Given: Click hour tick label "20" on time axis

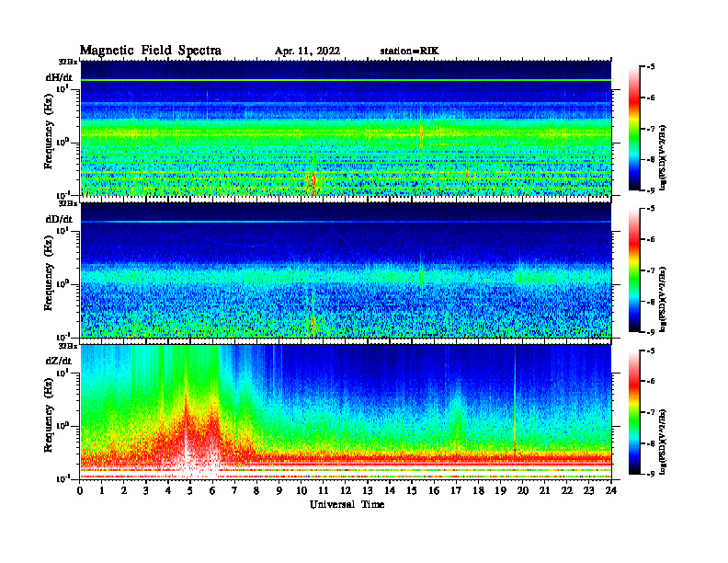Looking at the screenshot, I should 523,490.
